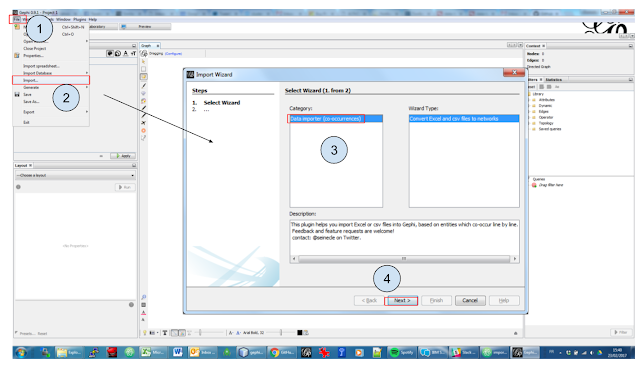Select the heat map orange tool

[144, 131]
